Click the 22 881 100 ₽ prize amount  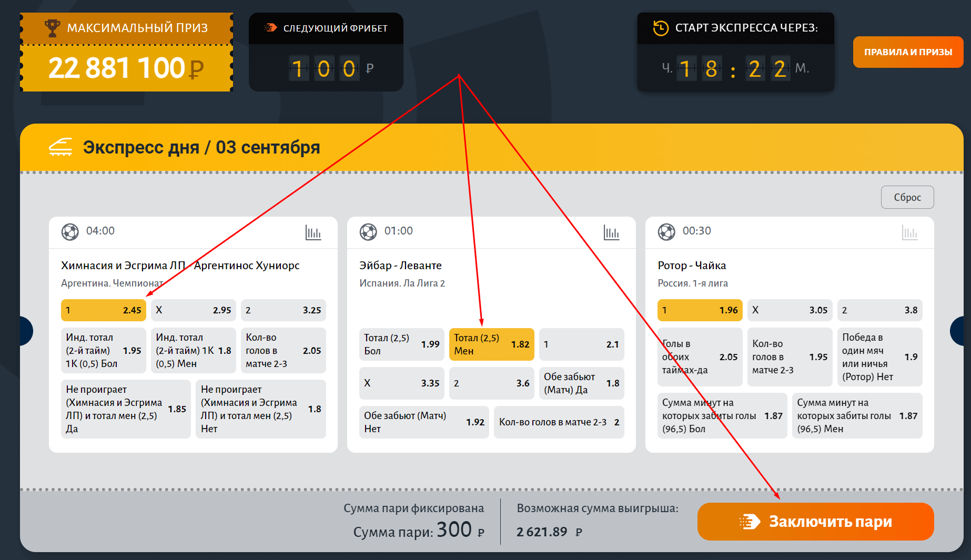(126, 68)
